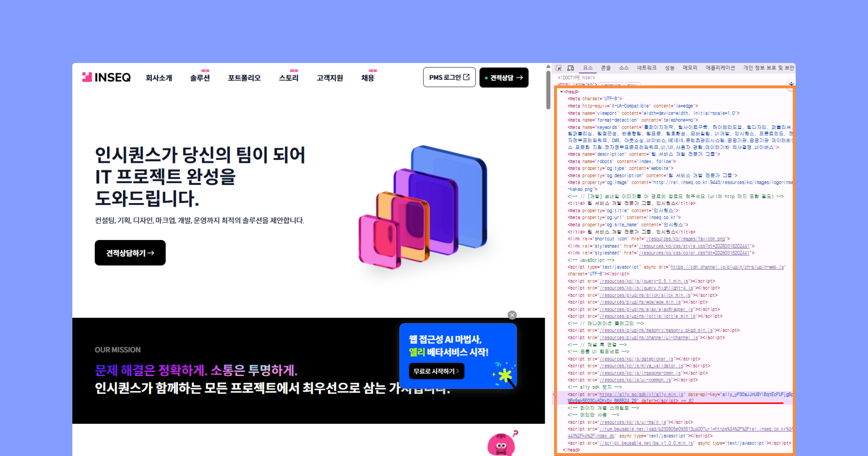Click the 견적상담 button in the header

[504, 77]
